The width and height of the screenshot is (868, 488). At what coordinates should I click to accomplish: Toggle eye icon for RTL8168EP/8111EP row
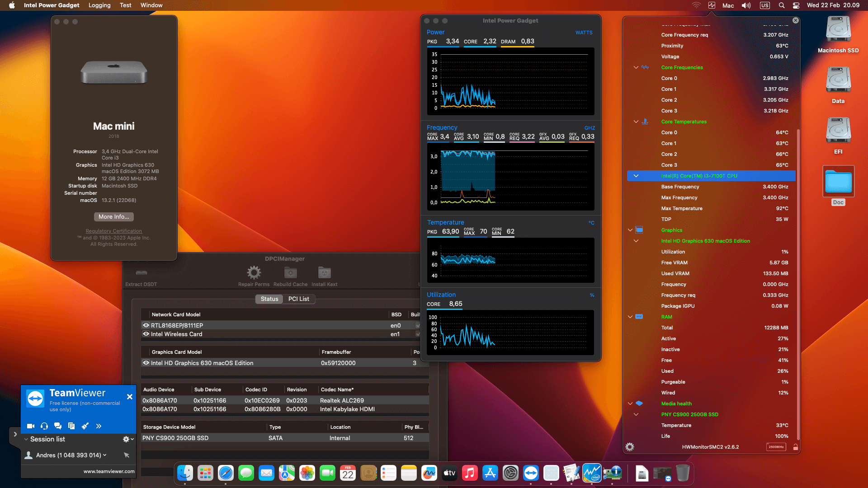[146, 325]
